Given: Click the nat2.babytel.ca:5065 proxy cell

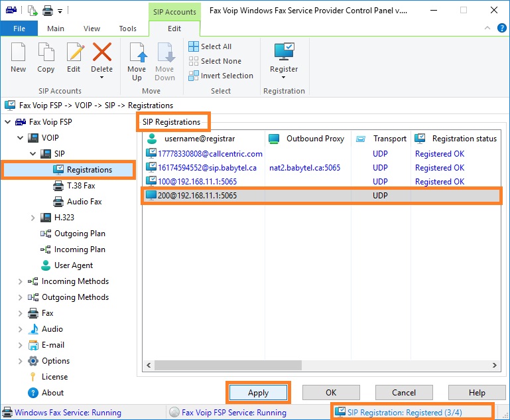Looking at the screenshot, I should pos(305,168).
